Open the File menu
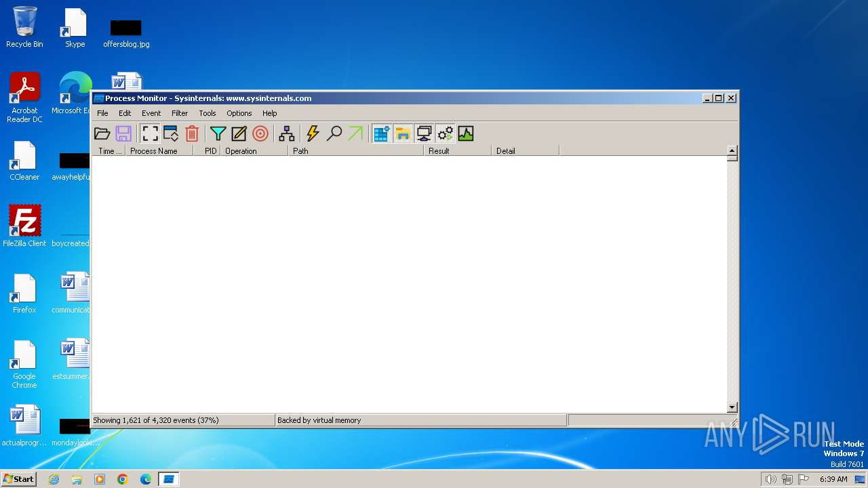The image size is (868, 488). pyautogui.click(x=102, y=113)
